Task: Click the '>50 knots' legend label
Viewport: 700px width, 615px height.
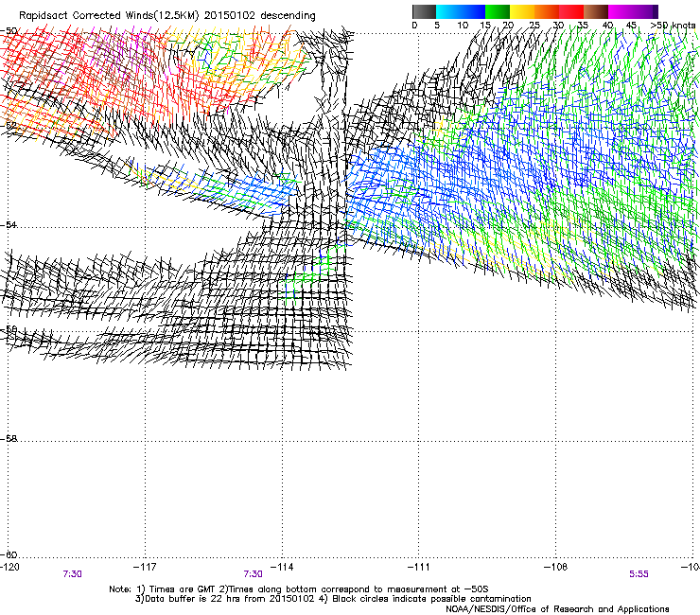Action: tap(673, 26)
